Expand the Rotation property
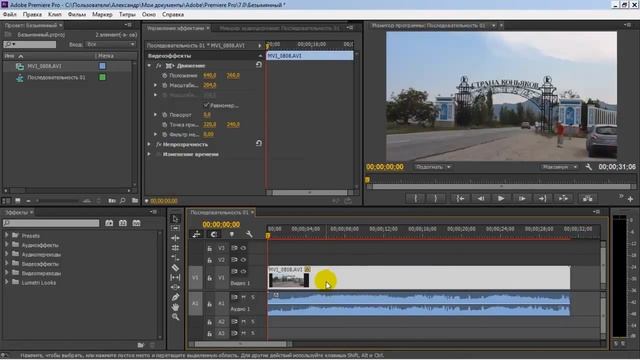The height and width of the screenshot is (360, 640). 155,115
